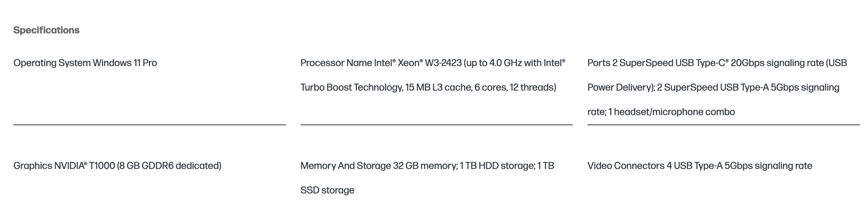Click the NVIDIA T1000 text
The width and height of the screenshot is (868, 213).
point(84,166)
